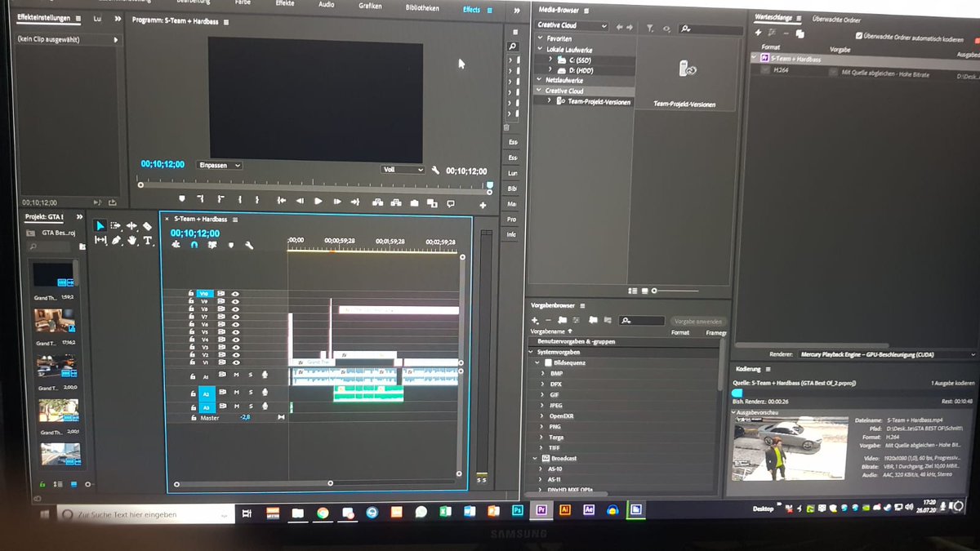Adjust Media-Browser thumbnail zoom slider

pos(676,290)
